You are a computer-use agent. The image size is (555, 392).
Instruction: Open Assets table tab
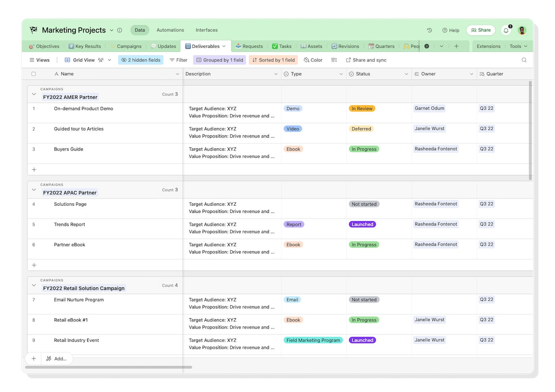(x=312, y=46)
